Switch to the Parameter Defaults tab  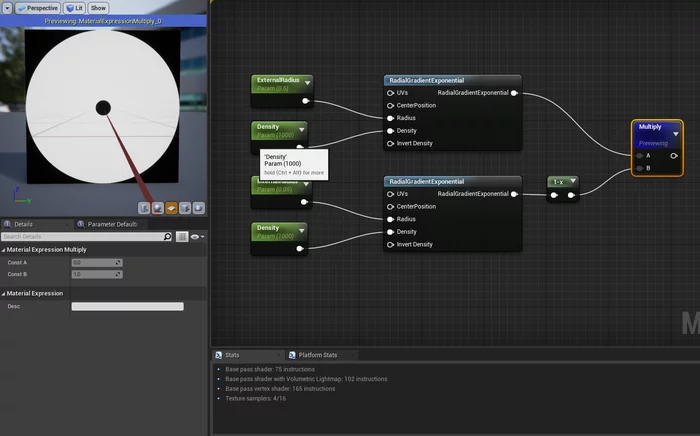click(112, 224)
